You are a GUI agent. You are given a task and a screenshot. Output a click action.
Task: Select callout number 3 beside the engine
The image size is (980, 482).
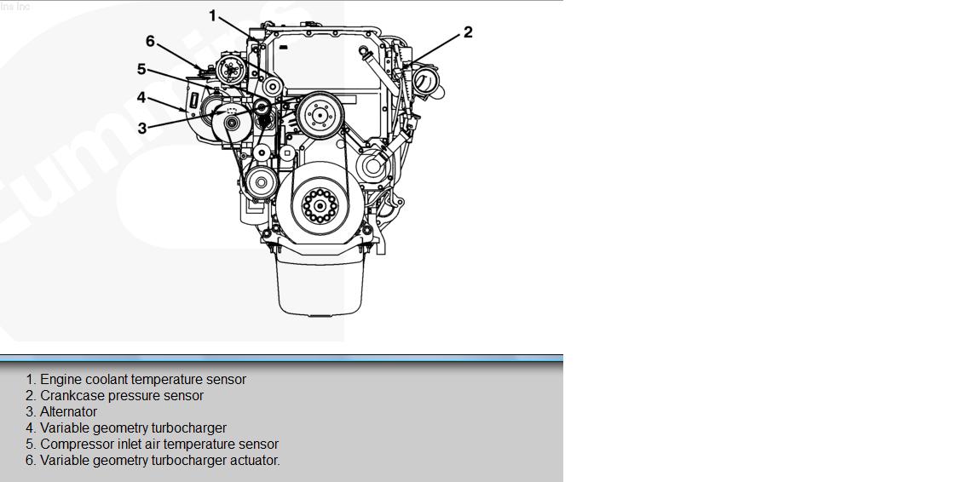142,128
